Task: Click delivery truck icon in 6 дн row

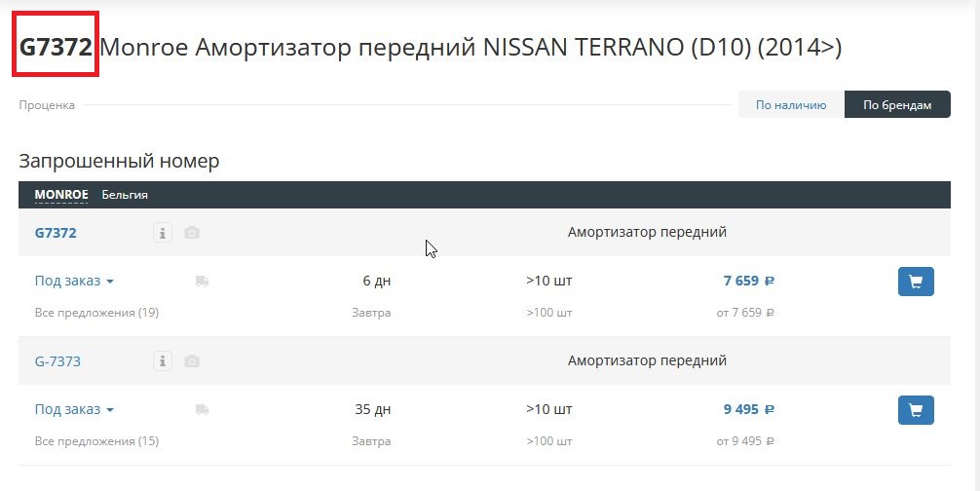Action: click(x=202, y=282)
